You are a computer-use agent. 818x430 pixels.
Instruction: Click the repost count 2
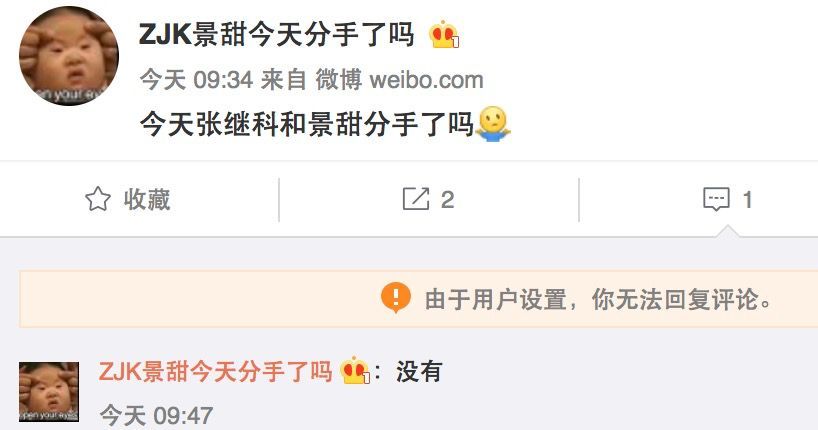click(447, 199)
